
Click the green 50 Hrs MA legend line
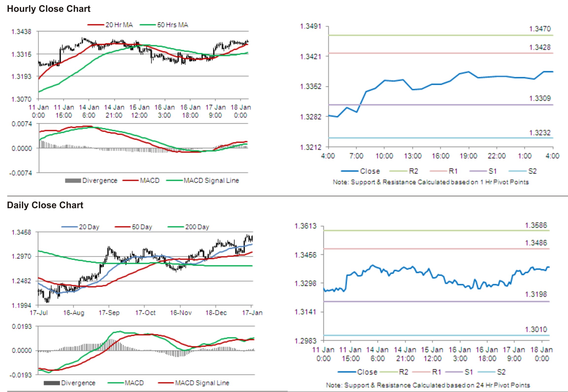(148, 25)
